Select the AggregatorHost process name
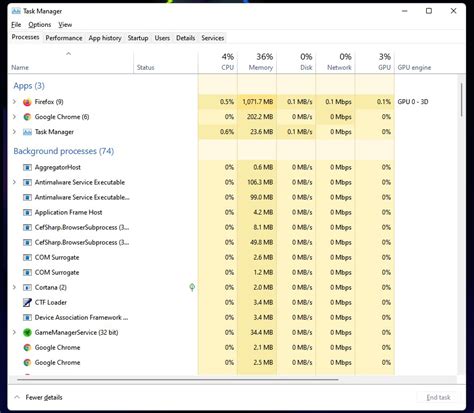The width and height of the screenshot is (474, 413). pos(58,167)
